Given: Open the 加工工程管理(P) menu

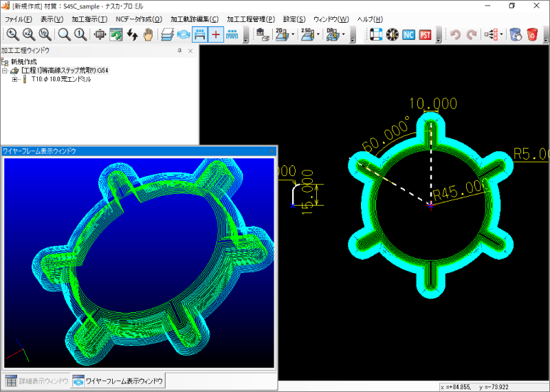Looking at the screenshot, I should pyautogui.click(x=250, y=19).
